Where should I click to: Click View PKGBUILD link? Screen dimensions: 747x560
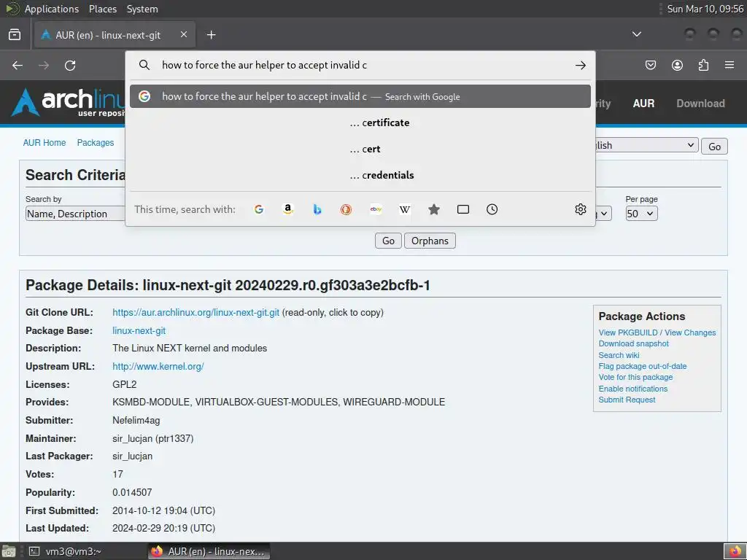(x=628, y=332)
